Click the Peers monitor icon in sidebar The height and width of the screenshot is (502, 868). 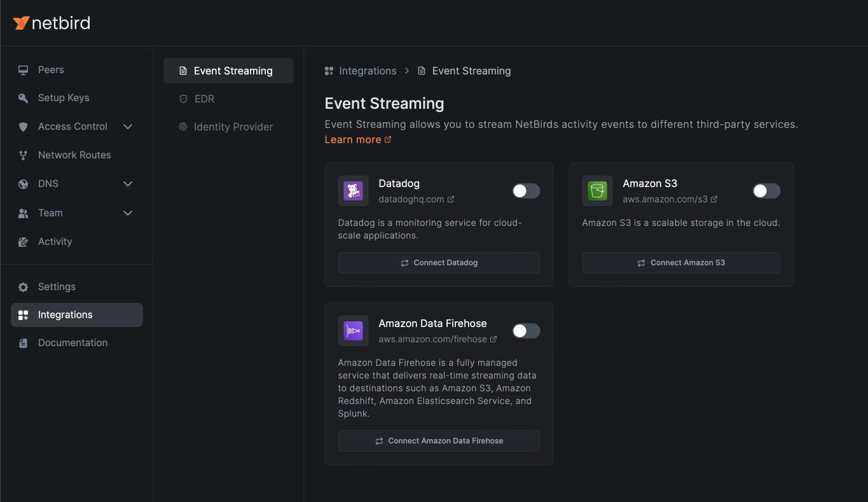pyautogui.click(x=24, y=70)
